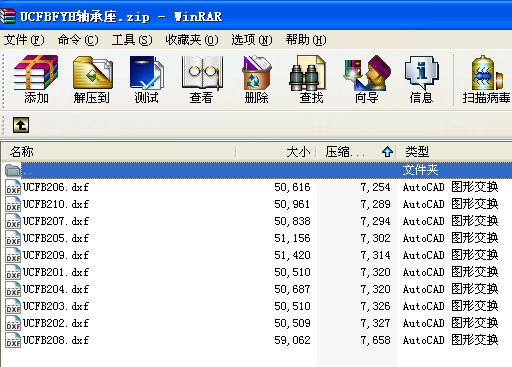
Task: Click size value 50,616
Action: pos(292,187)
